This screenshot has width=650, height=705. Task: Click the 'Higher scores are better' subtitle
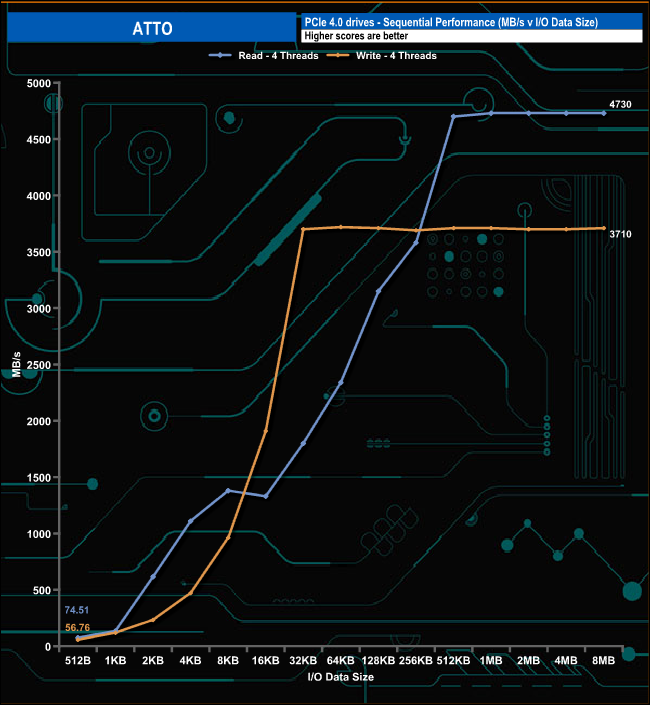(x=354, y=37)
